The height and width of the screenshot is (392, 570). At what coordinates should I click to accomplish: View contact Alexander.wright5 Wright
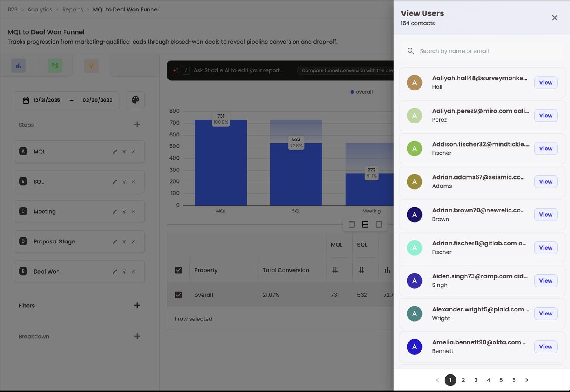pyautogui.click(x=546, y=313)
